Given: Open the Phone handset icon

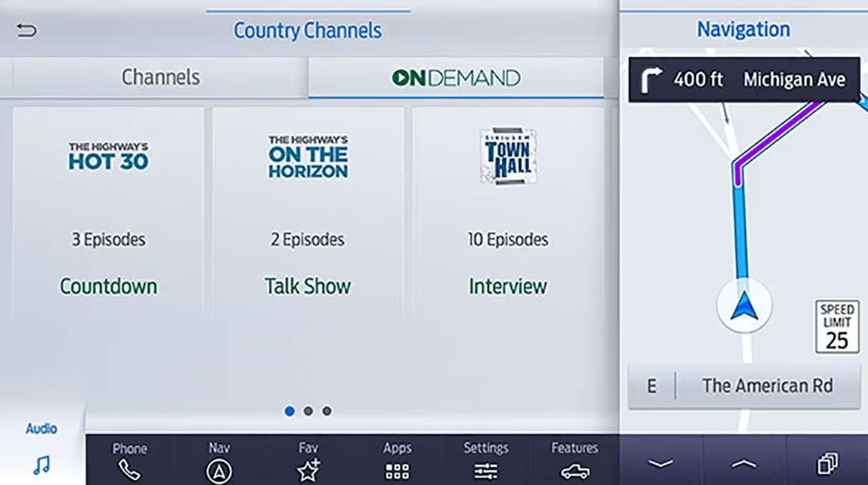Looking at the screenshot, I should (x=129, y=471).
